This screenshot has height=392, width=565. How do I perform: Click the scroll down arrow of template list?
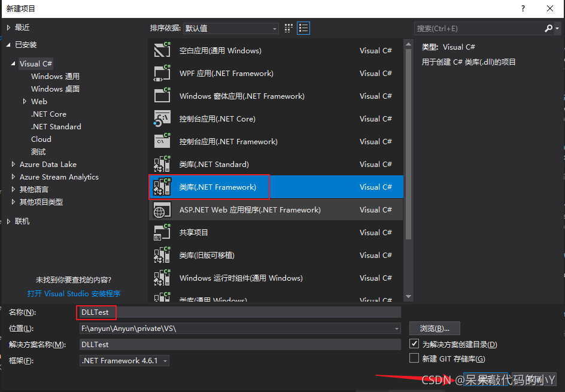click(x=408, y=296)
